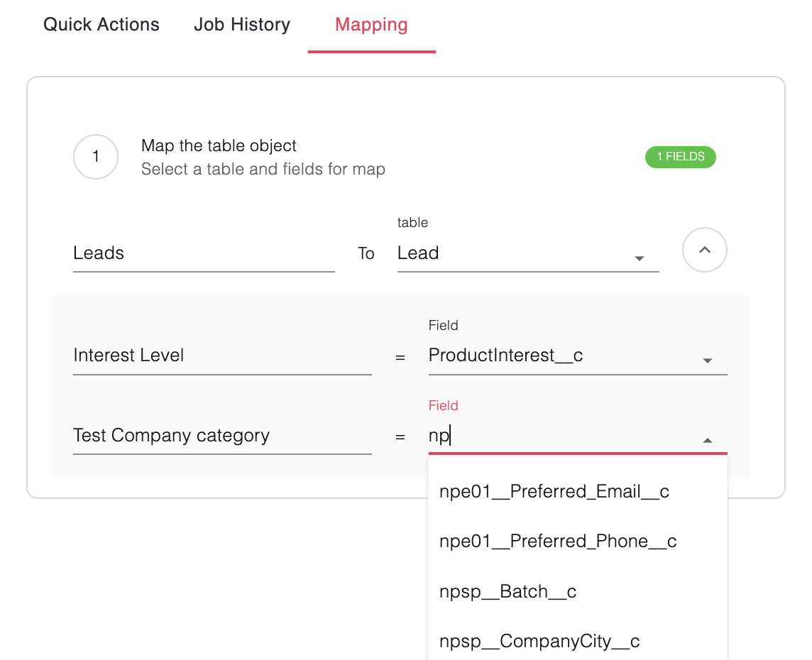
Task: Select npsp__Batch__c in the dropdown
Action: pyautogui.click(x=508, y=591)
